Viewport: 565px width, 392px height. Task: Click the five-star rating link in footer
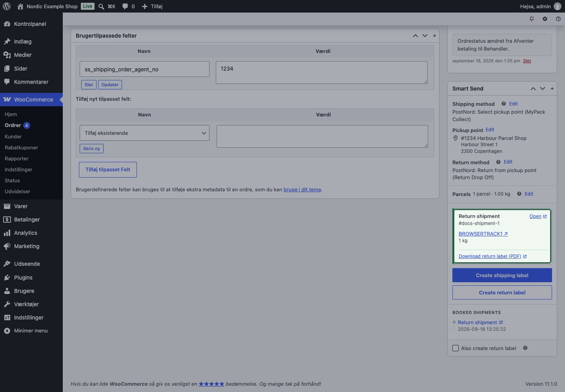[211, 384]
